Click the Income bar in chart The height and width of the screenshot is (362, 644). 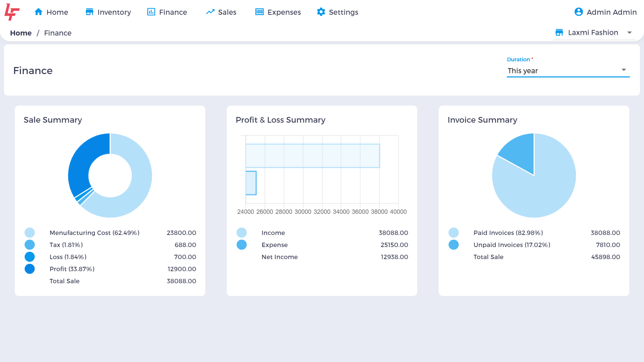point(313,156)
